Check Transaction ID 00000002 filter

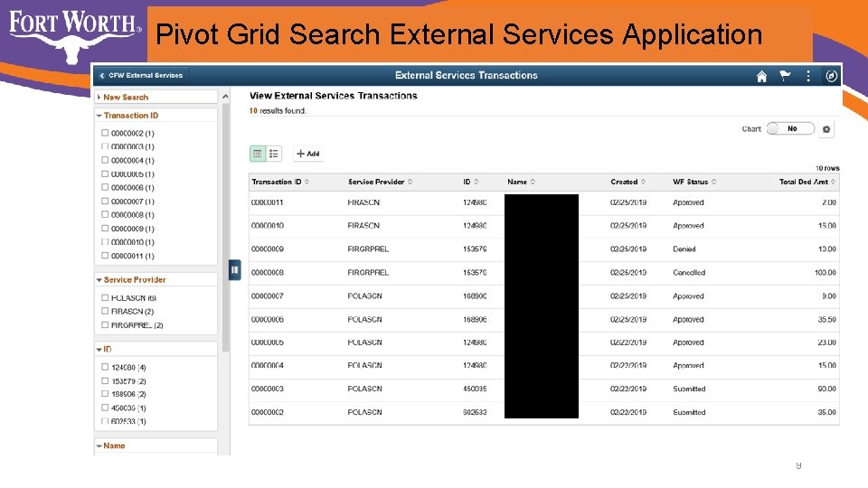click(x=105, y=133)
